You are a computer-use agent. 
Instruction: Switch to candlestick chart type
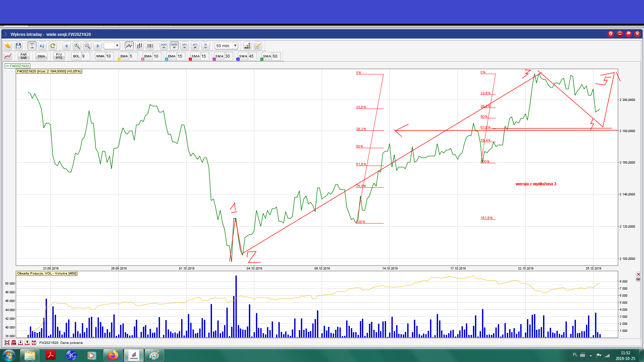point(150,46)
